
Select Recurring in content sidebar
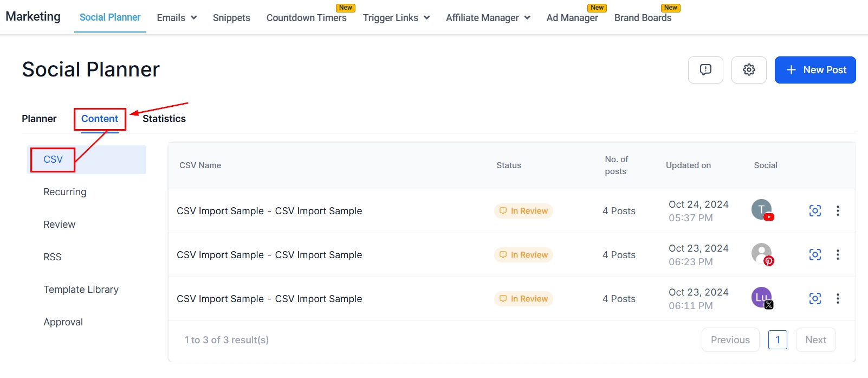tap(65, 192)
